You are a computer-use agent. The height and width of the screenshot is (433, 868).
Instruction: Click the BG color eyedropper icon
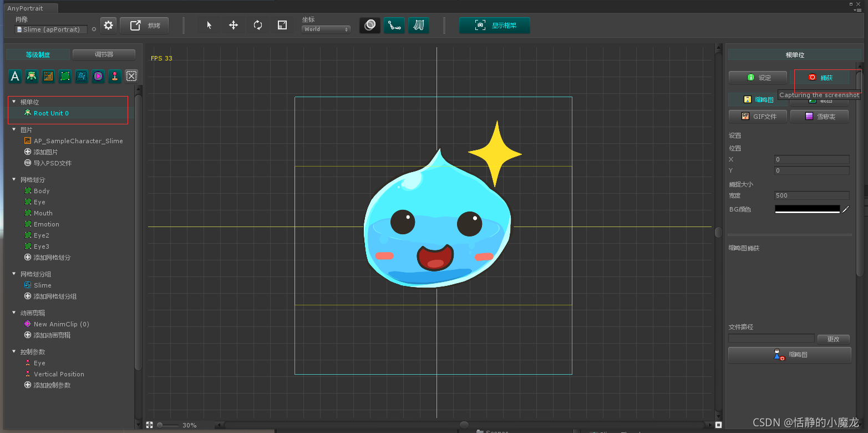point(846,209)
